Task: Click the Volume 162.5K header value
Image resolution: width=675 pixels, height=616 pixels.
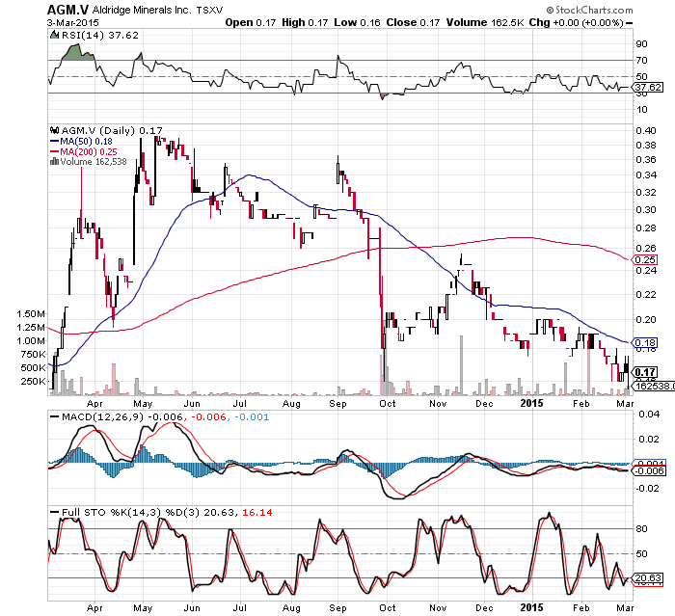Action: coord(485,23)
